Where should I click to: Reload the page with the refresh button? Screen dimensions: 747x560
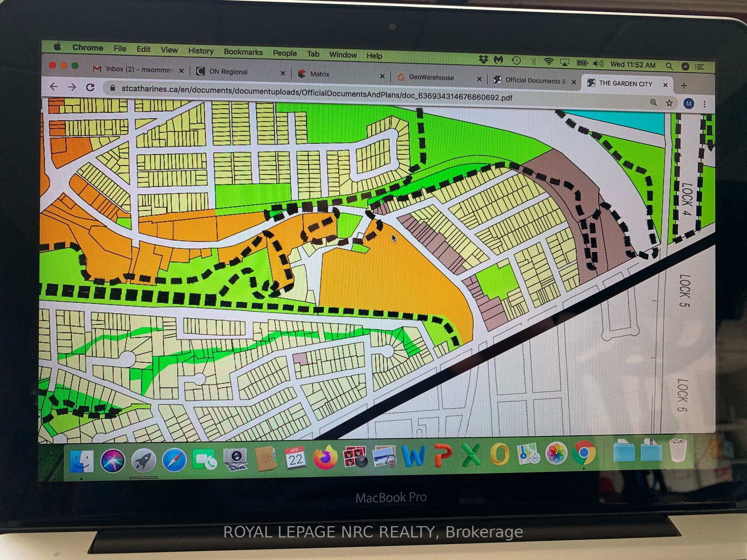coord(90,87)
